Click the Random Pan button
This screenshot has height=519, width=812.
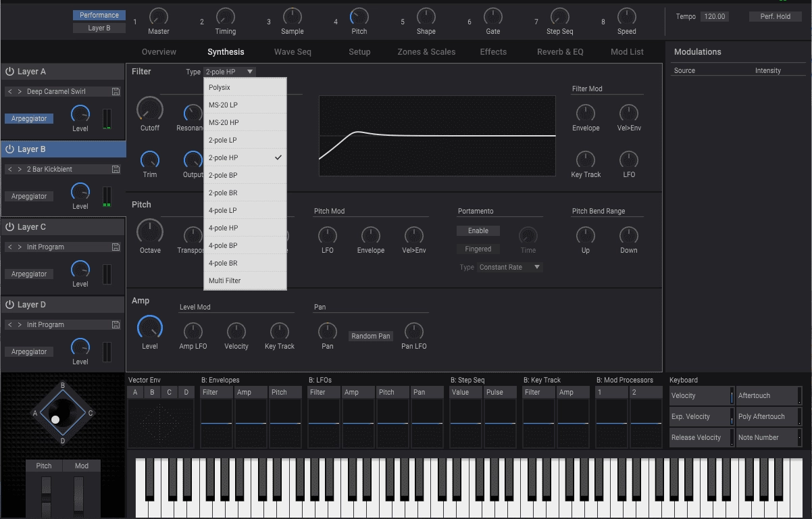(371, 336)
